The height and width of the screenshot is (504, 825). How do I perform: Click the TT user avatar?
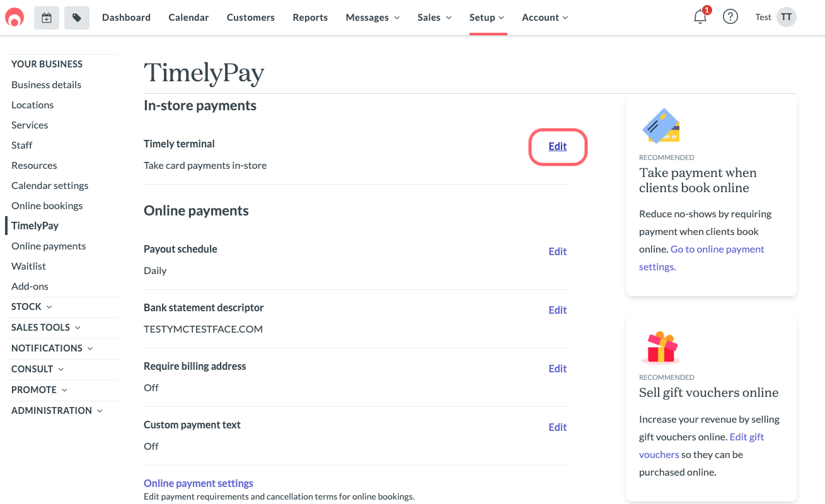point(786,17)
